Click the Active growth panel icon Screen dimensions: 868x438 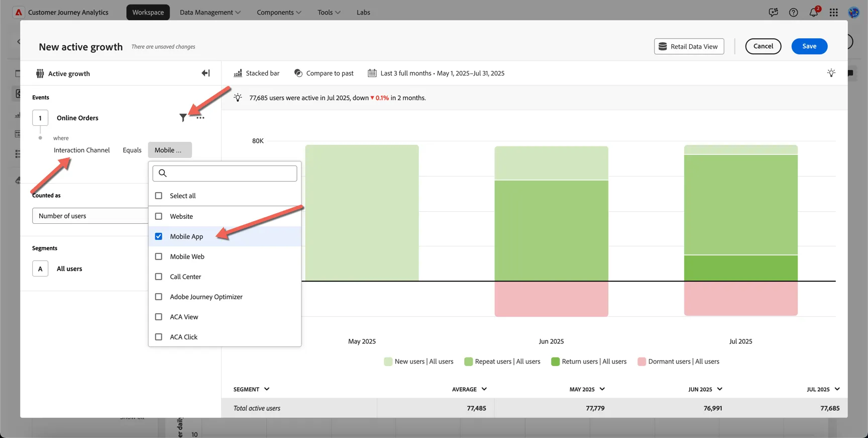[40, 73]
